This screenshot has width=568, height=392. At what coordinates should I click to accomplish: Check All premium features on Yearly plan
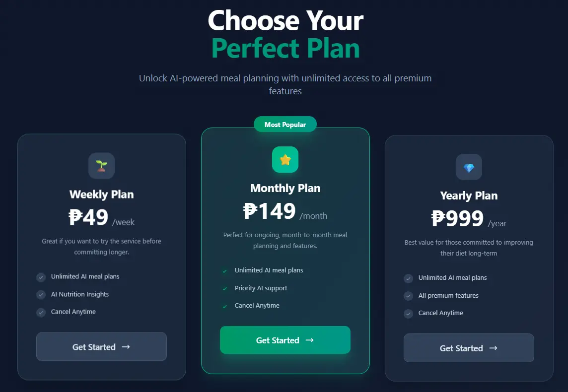click(x=408, y=295)
